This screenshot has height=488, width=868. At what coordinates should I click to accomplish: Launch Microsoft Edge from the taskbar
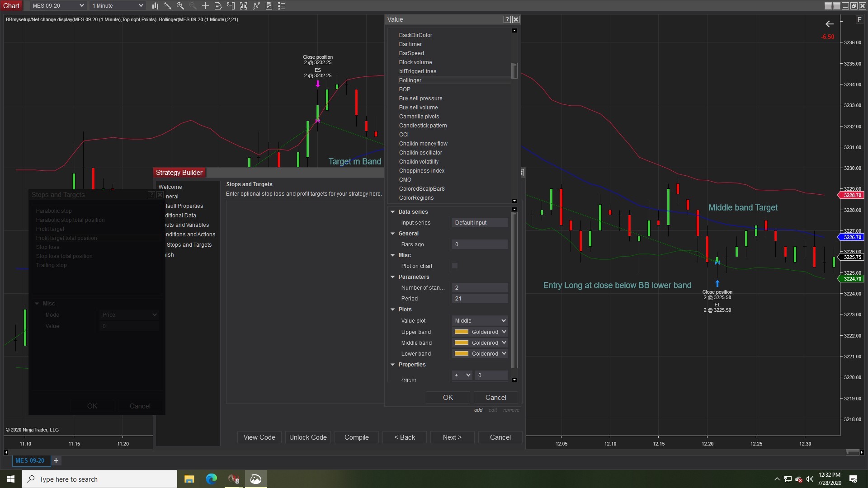point(211,479)
